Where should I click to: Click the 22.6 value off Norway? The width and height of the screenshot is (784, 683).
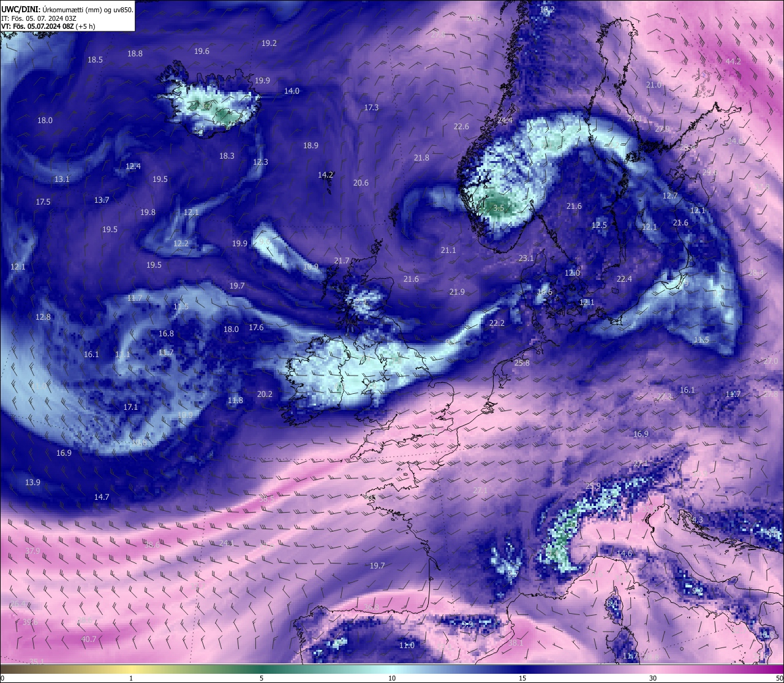coord(461,127)
